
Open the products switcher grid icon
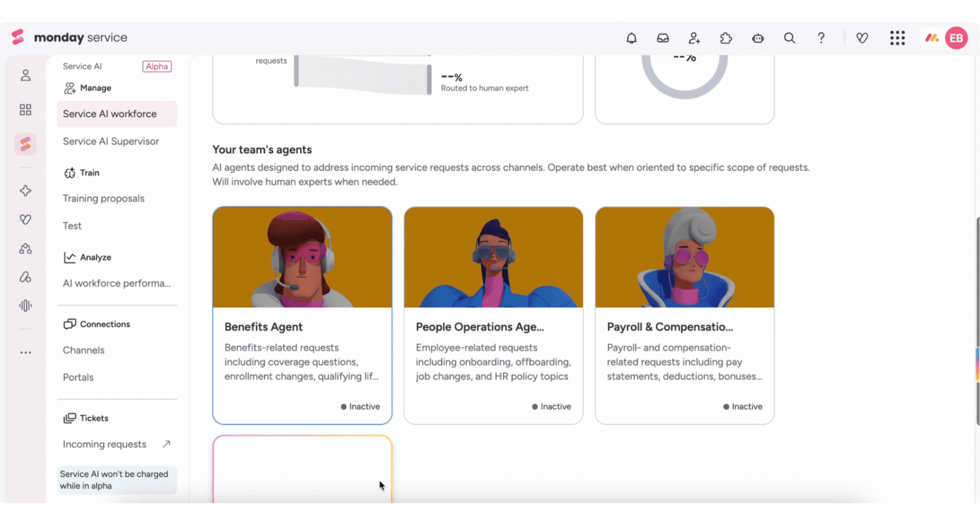pyautogui.click(x=897, y=38)
